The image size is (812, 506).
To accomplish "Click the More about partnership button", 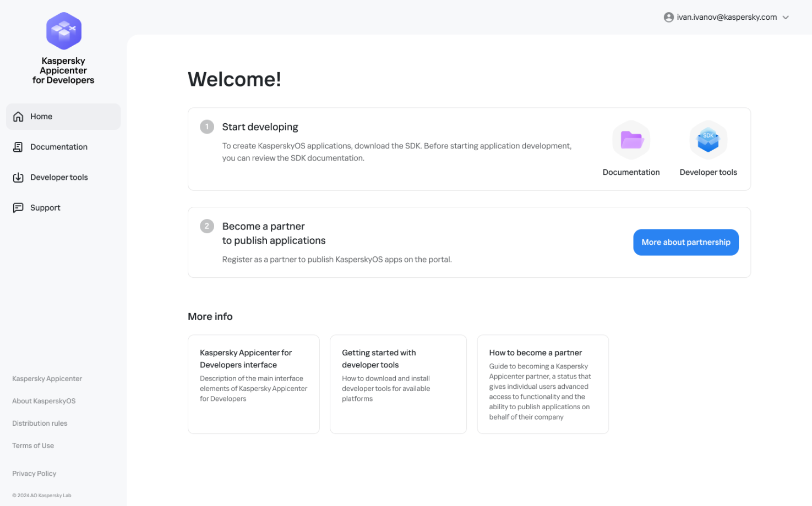I will (685, 243).
